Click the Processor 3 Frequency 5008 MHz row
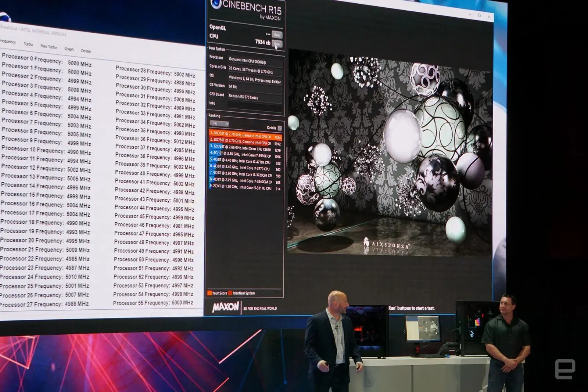Screen dimensions: 588x392 [47, 87]
